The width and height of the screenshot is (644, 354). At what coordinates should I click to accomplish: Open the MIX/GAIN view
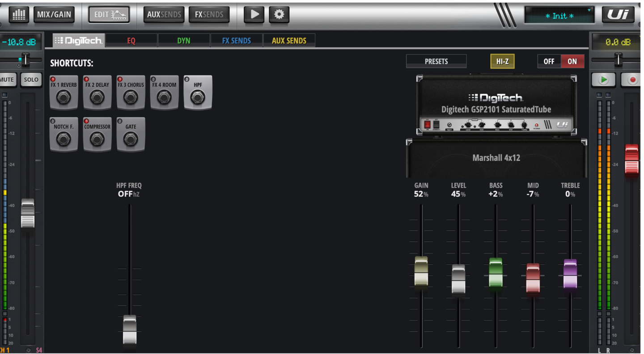(x=54, y=14)
